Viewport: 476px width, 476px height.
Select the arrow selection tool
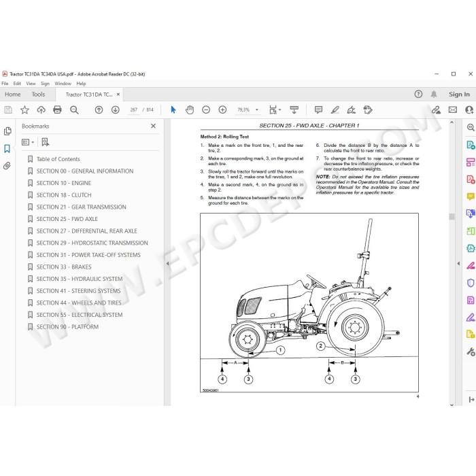pos(173,109)
